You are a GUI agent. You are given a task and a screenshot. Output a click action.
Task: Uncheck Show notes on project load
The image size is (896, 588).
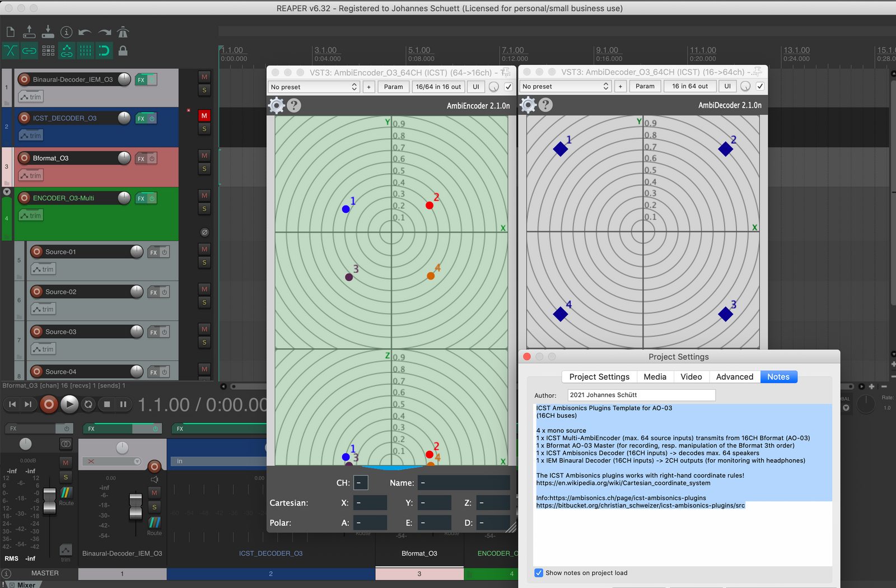[539, 573]
